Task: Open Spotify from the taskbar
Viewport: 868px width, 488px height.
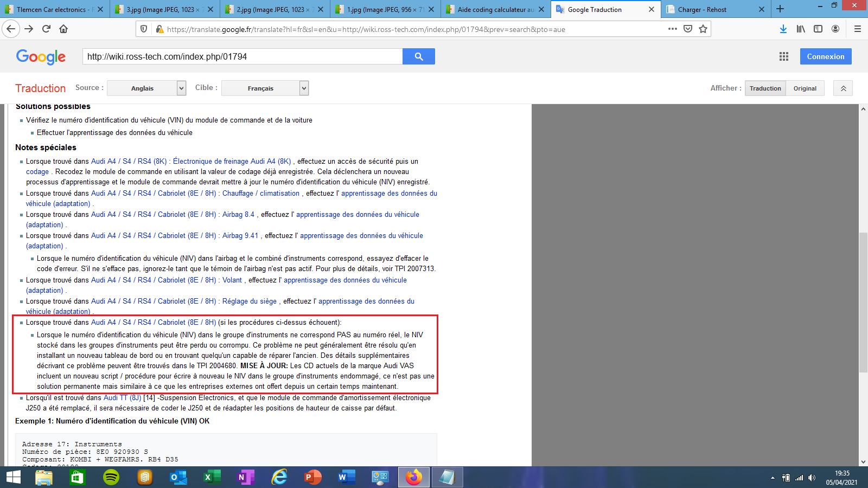Action: 111,477
